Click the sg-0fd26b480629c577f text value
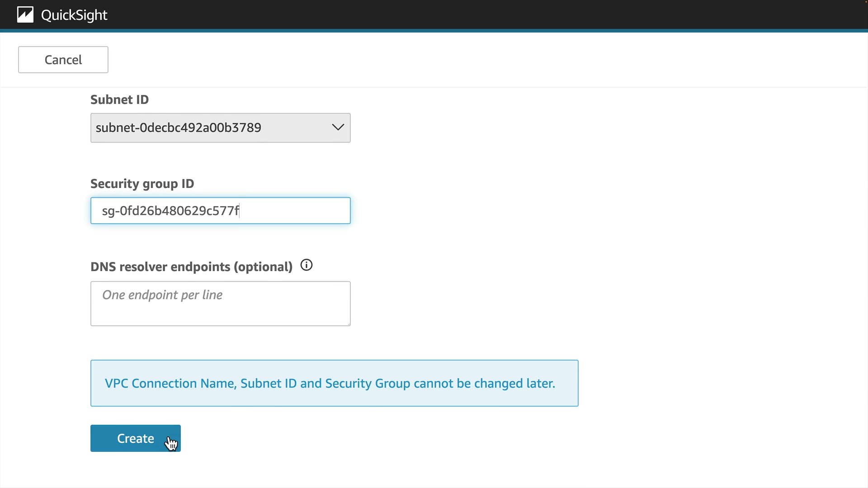The width and height of the screenshot is (868, 488). pos(170,211)
